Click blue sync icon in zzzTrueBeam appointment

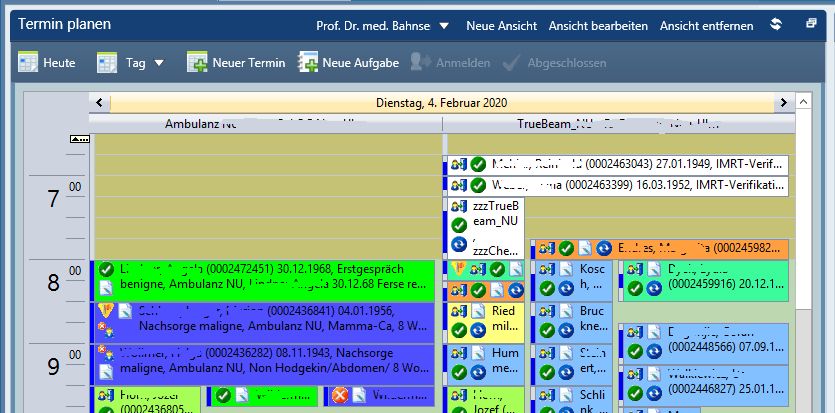pos(459,244)
